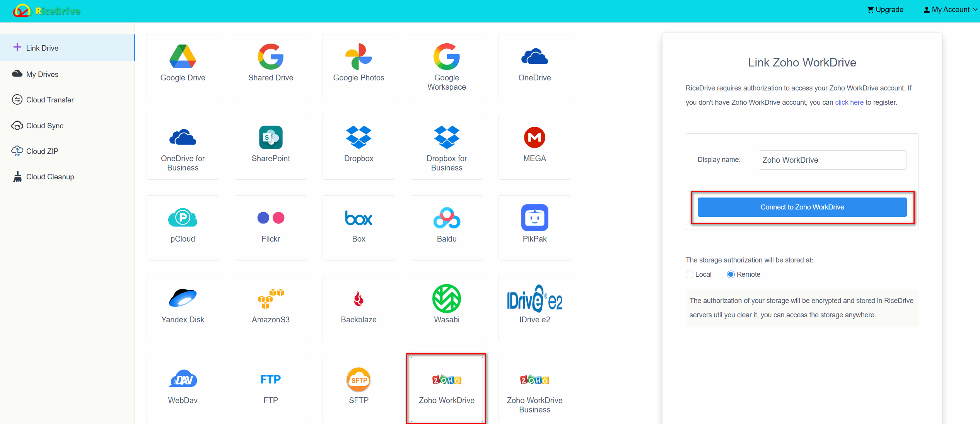Follow the 'click here' register link

(849, 102)
